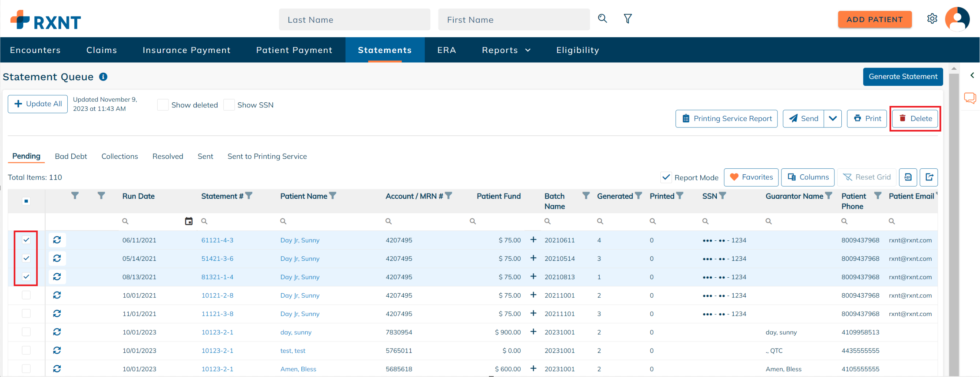
Task: Open the chat bubble icon in side panel
Action: (x=970, y=98)
